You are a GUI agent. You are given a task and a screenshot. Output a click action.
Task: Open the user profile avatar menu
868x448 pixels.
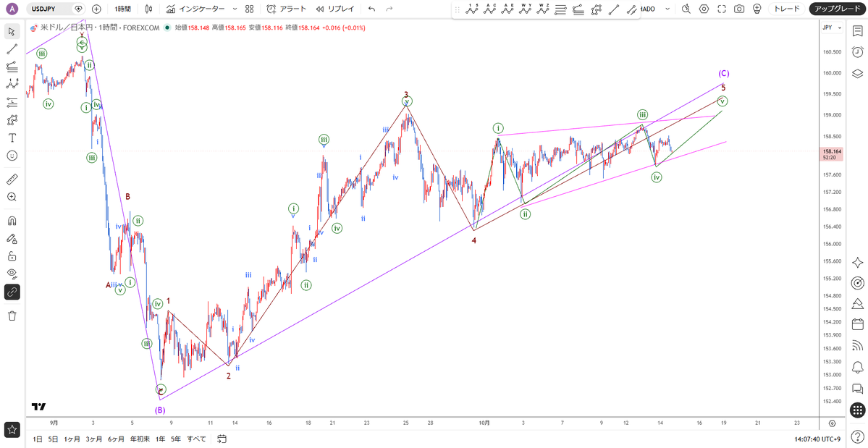click(13, 9)
